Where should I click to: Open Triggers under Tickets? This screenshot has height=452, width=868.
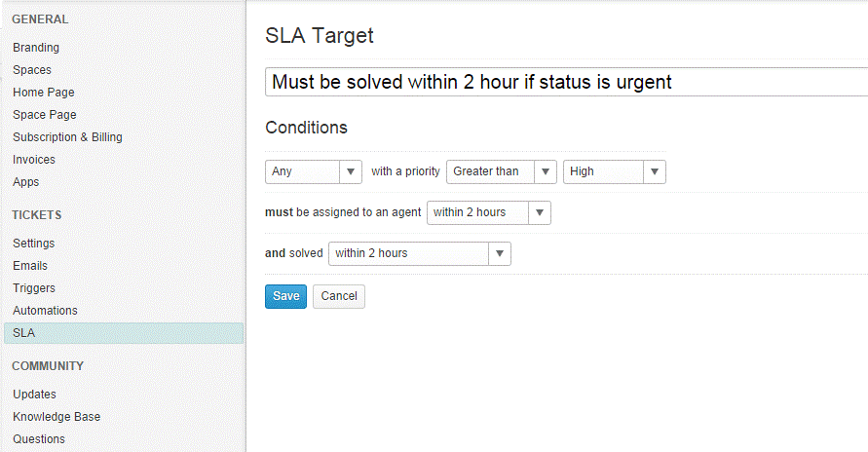click(34, 288)
